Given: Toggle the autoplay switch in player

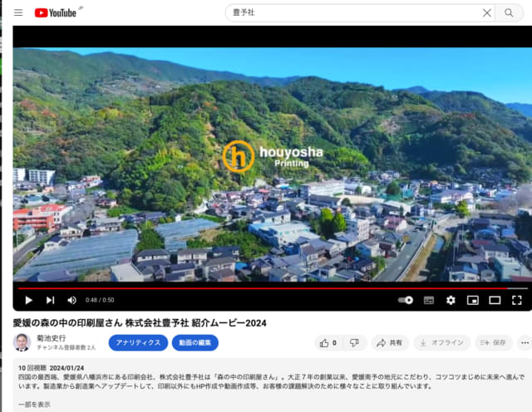Looking at the screenshot, I should 406,300.
